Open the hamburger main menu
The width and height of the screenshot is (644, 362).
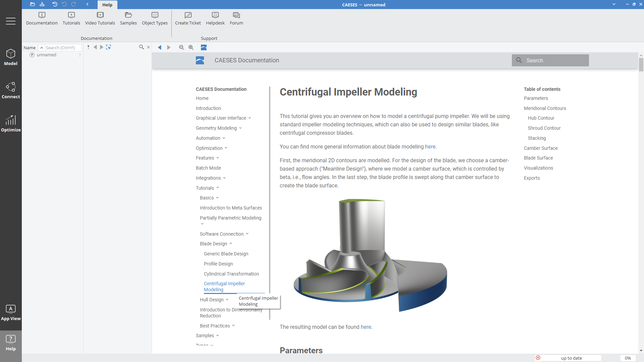[x=11, y=21]
